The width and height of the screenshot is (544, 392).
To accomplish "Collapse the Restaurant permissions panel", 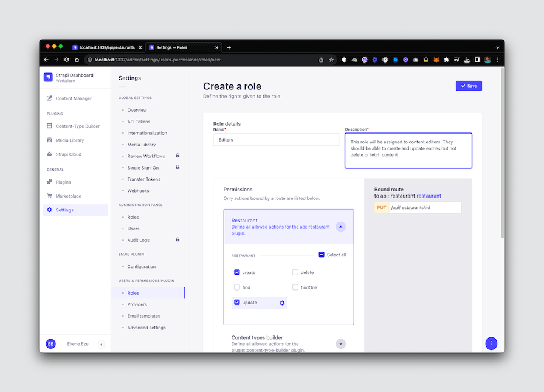I will [340, 226].
